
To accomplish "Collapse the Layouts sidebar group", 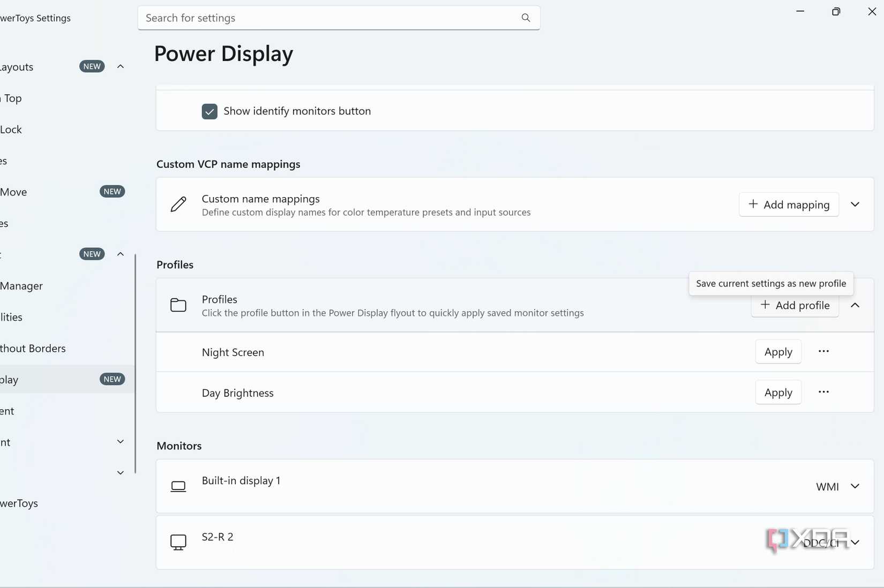I will click(x=121, y=66).
